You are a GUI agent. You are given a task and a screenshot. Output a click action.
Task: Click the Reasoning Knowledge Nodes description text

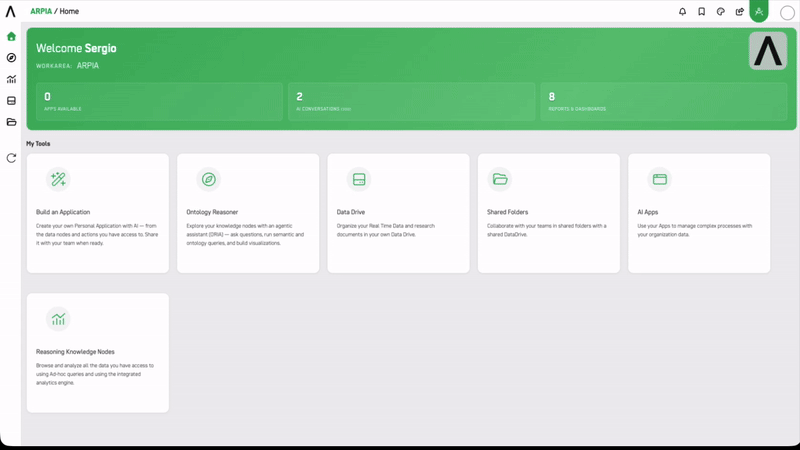click(94, 374)
